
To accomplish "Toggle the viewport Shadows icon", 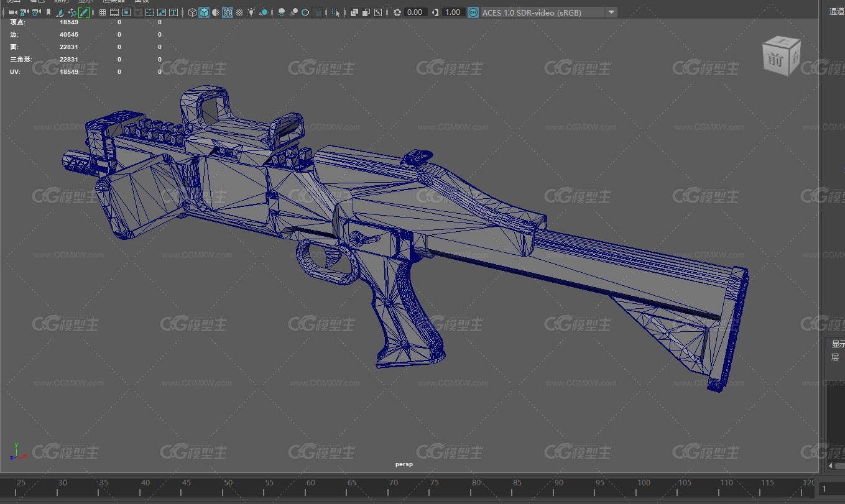I will tap(264, 12).
